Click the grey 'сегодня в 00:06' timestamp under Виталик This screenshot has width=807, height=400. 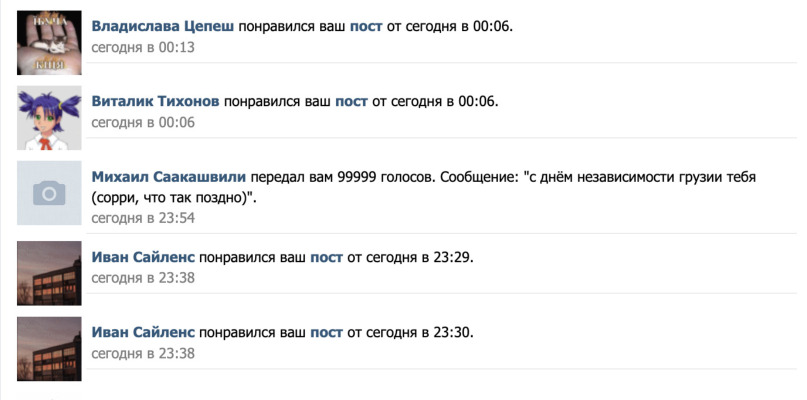point(143,123)
